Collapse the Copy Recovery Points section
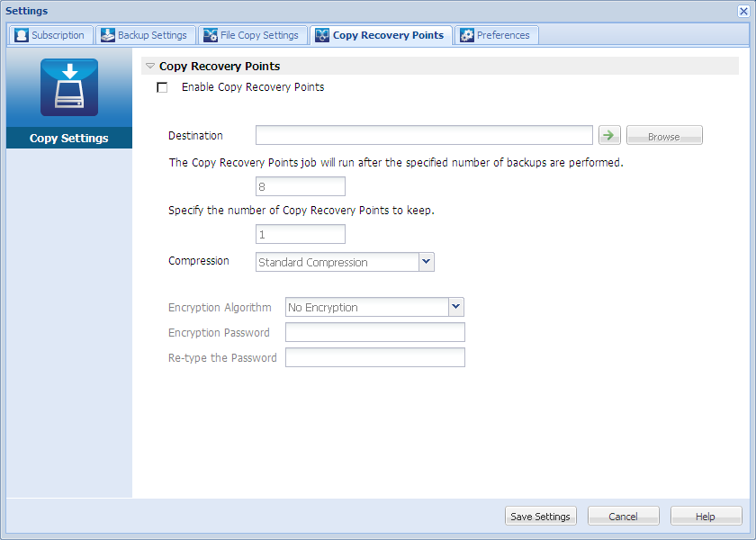The width and height of the screenshot is (756, 540). point(148,66)
